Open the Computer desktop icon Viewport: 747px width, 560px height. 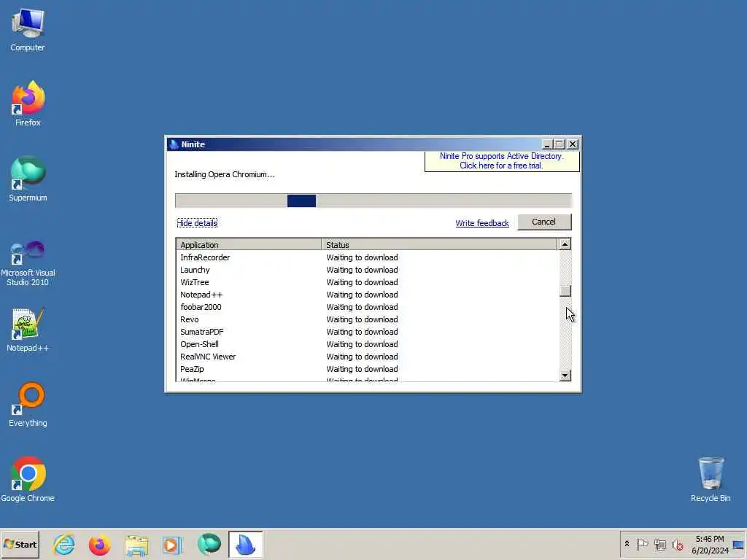coord(28,29)
